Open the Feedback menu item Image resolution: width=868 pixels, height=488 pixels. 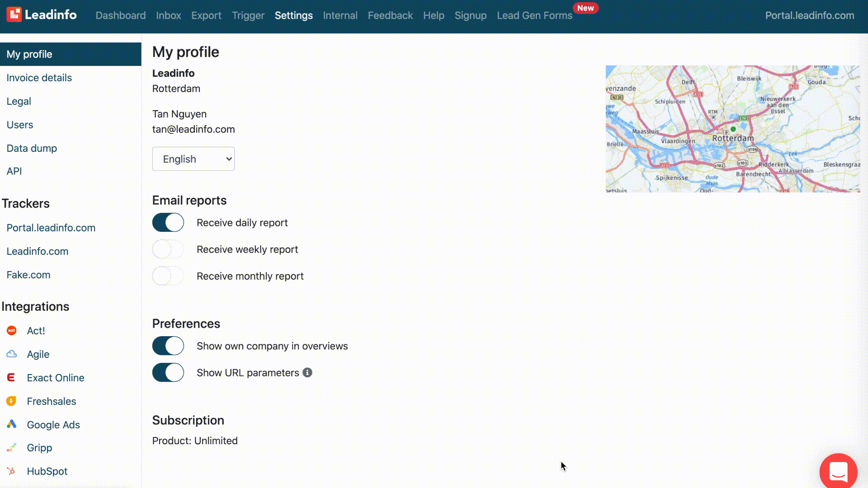coord(390,15)
